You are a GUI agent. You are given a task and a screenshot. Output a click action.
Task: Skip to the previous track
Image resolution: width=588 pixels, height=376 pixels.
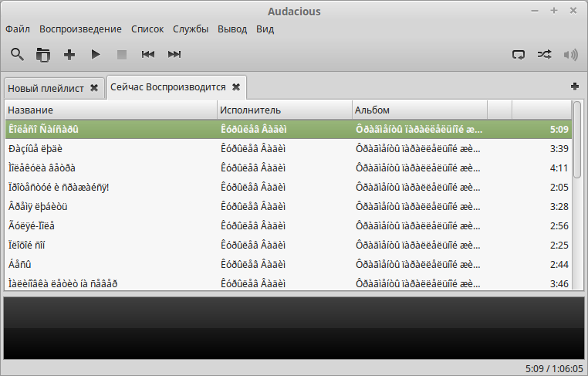(148, 55)
